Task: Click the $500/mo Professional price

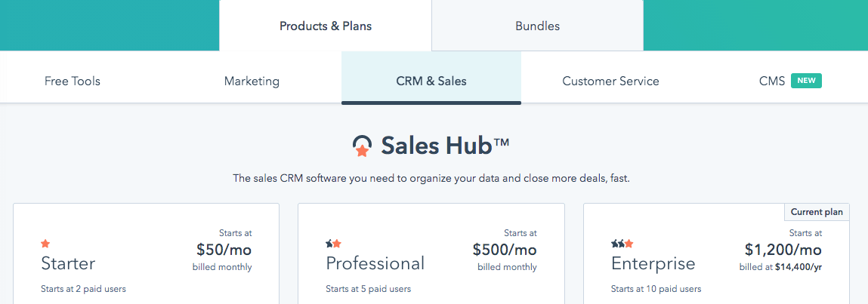Action: [505, 250]
